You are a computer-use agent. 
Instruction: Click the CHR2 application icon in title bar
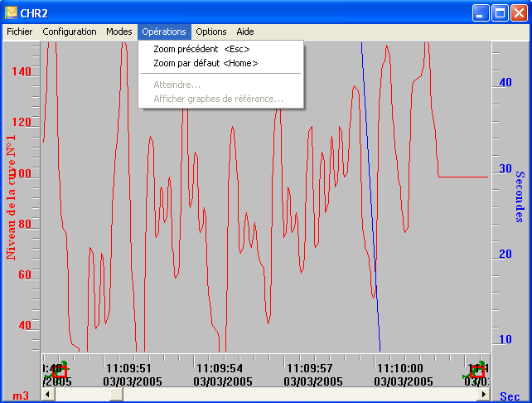pyautogui.click(x=11, y=13)
